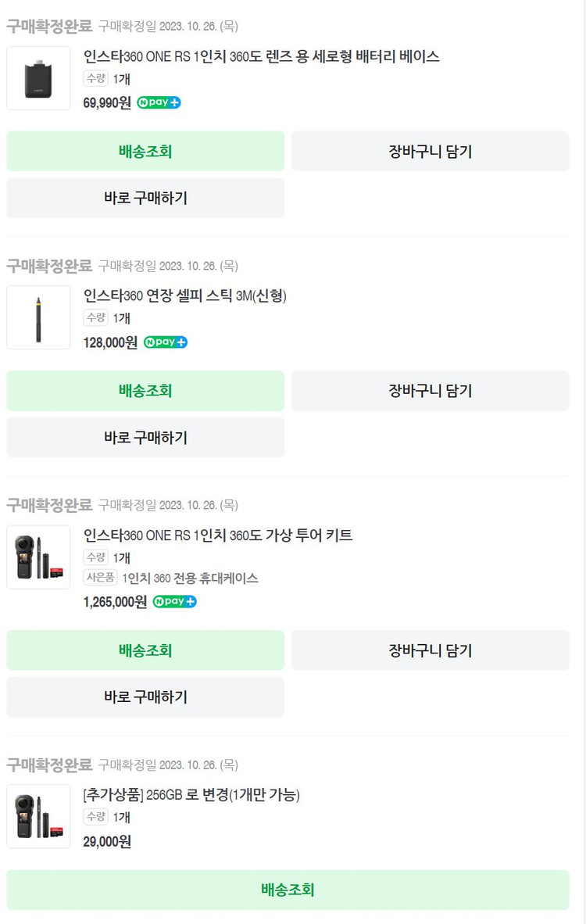Select the battery base product thumbnail

click(x=38, y=78)
